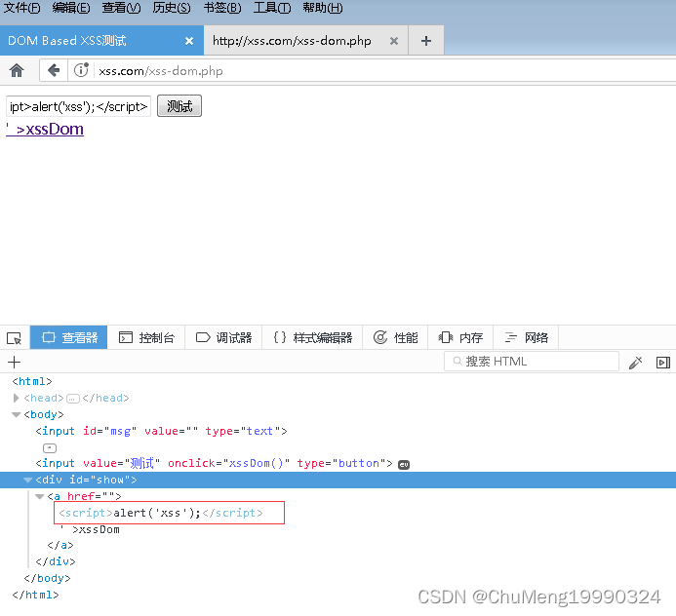Click the whitespace node badge under msg input

coord(50,448)
